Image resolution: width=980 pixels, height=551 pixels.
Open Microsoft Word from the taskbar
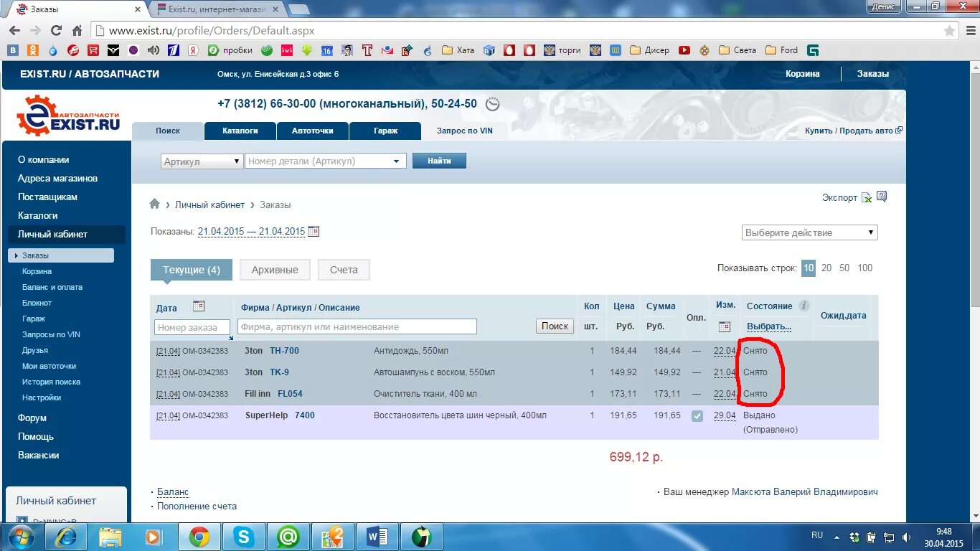(377, 537)
